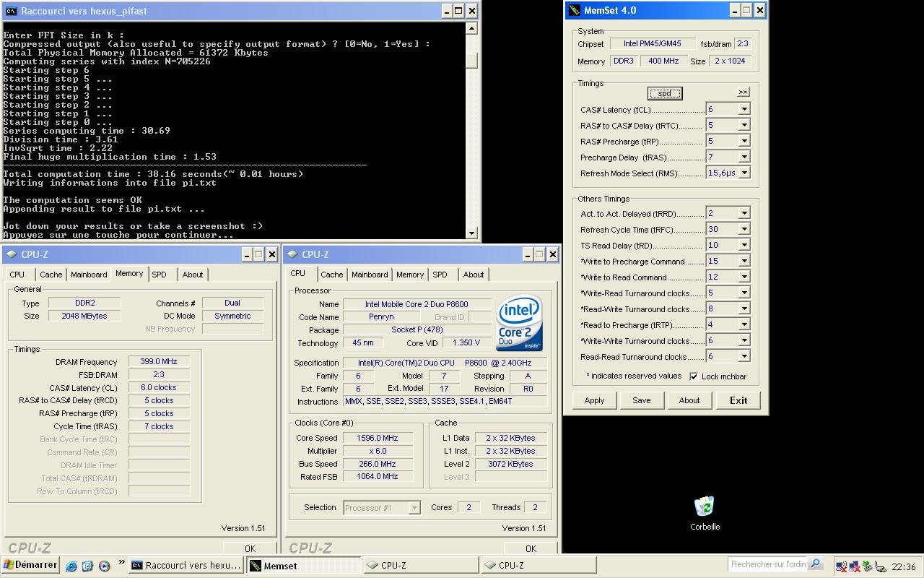Viewport: 924px width, 578px height.
Task: Click the Total computation time line in console
Action: [153, 174]
